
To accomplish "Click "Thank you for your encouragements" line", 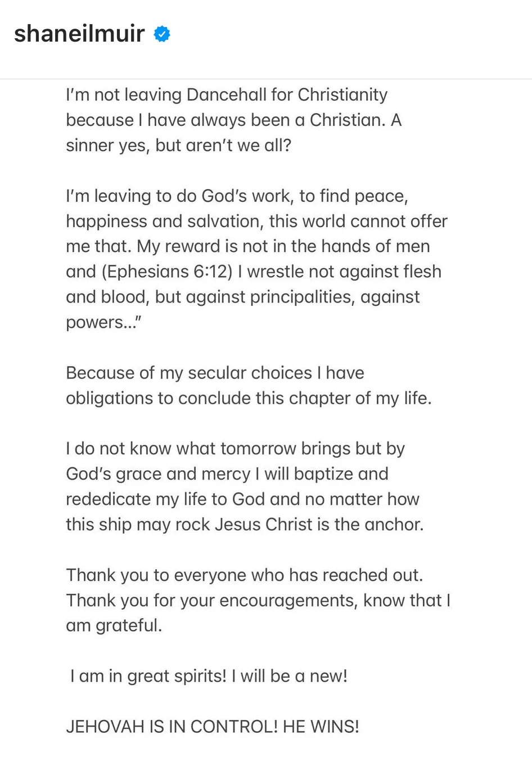I will [258, 601].
